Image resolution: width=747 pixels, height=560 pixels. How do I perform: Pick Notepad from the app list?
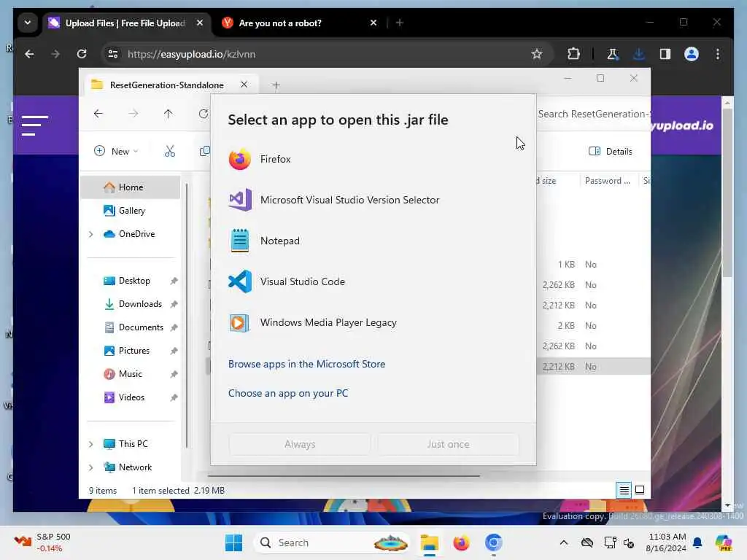tap(373, 241)
